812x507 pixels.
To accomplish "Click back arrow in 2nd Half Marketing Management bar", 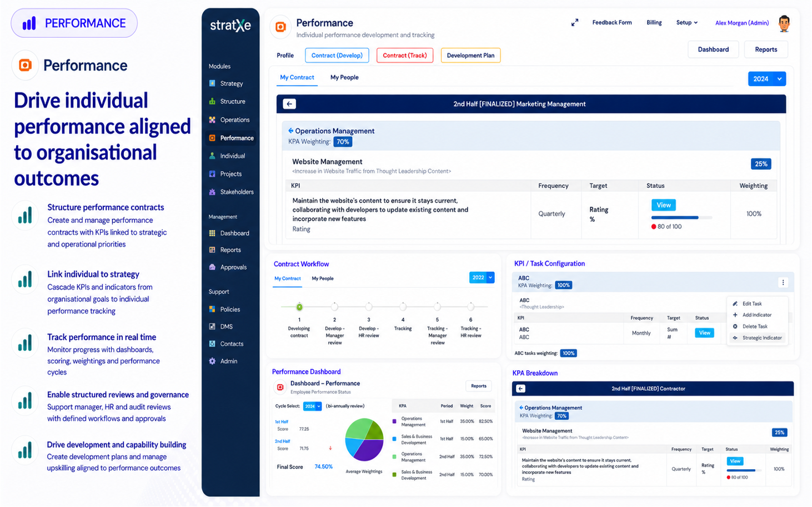I will coord(289,104).
